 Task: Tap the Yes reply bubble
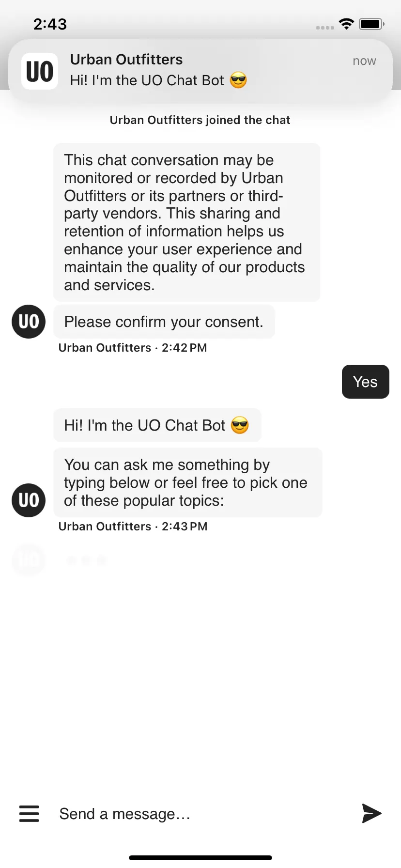click(366, 382)
